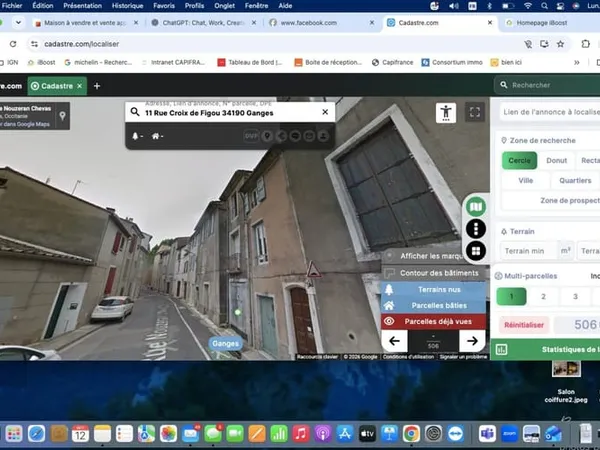
Task: Bookmark this page with star icon
Action: coord(560,44)
